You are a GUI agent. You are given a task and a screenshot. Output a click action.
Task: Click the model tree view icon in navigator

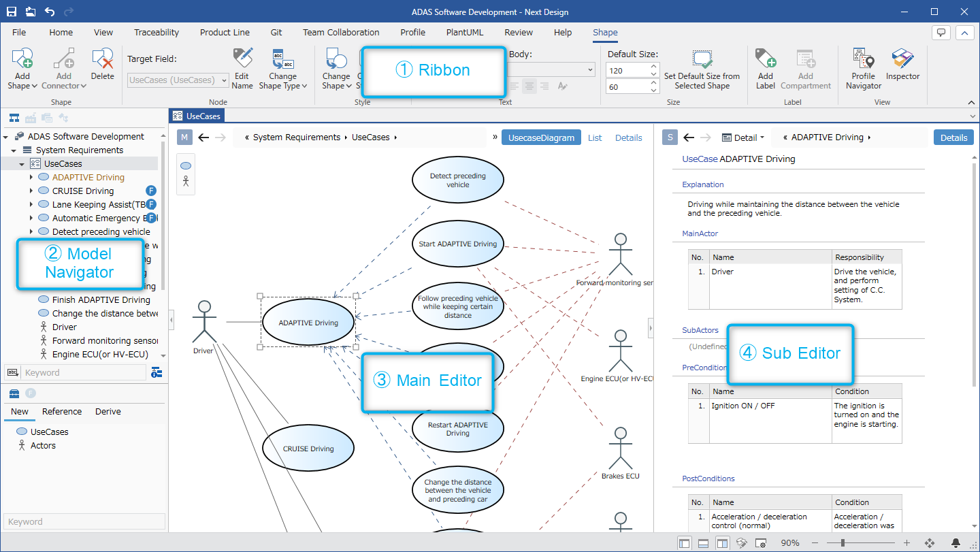coord(14,118)
